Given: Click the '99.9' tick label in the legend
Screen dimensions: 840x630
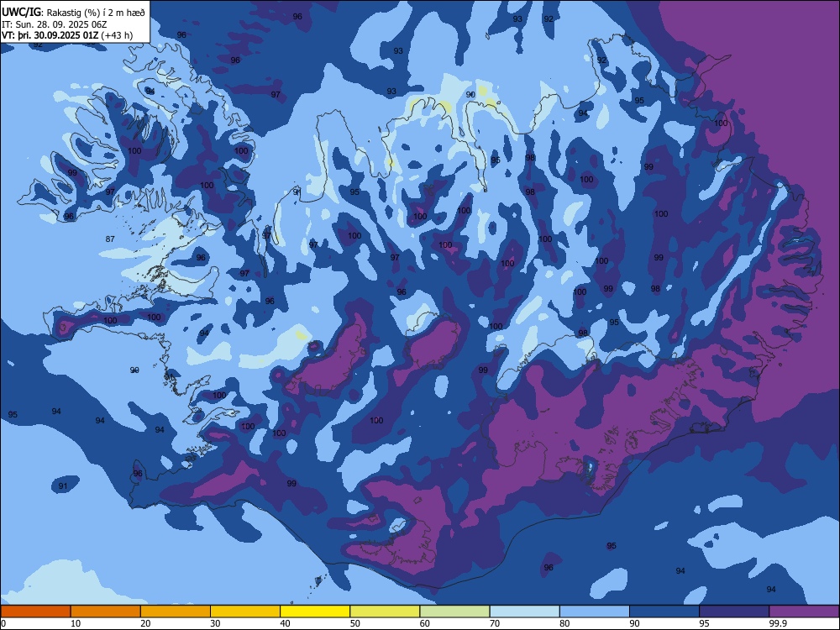Looking at the screenshot, I should click(x=779, y=623).
